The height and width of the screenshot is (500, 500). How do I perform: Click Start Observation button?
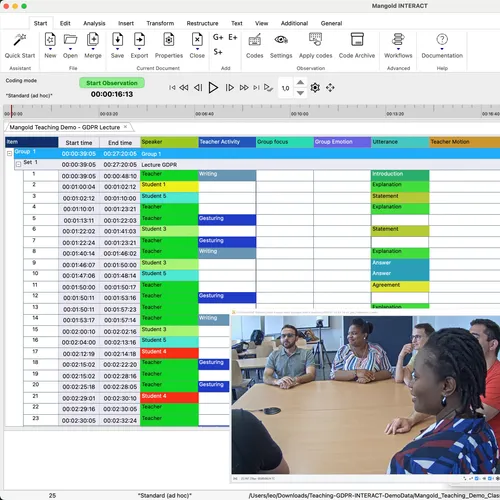coord(112,83)
